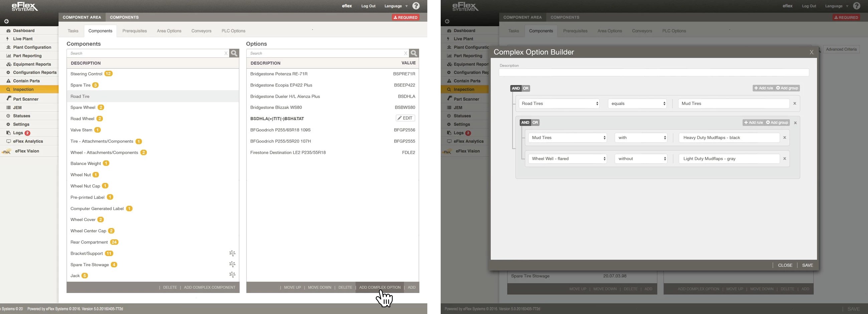Switch to the PLC Options tab
This screenshot has height=314, width=868.
pos(233,31)
